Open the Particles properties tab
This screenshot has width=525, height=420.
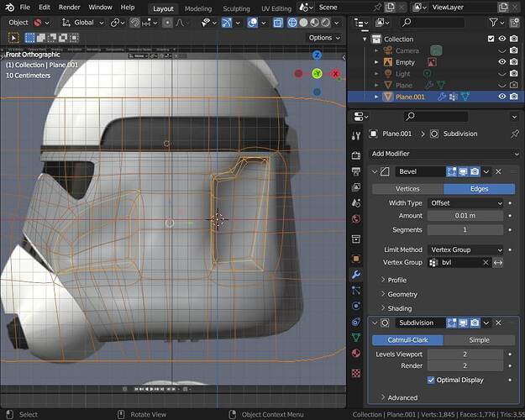[x=356, y=290]
